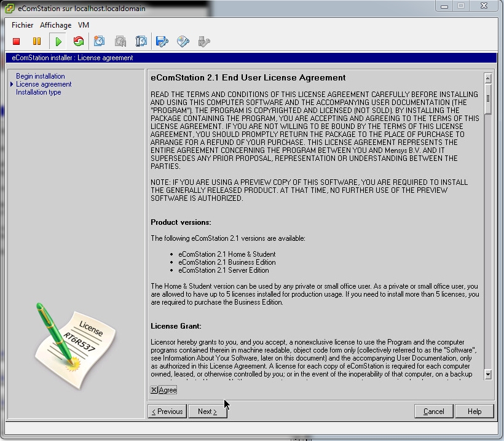The height and width of the screenshot is (441, 504).
Task: Open the VM menu
Action: 84,25
